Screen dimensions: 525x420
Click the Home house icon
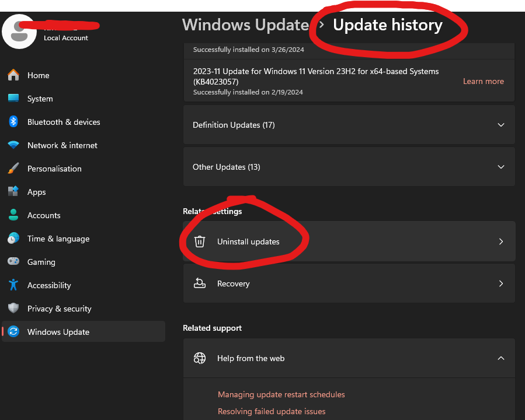(x=13, y=75)
